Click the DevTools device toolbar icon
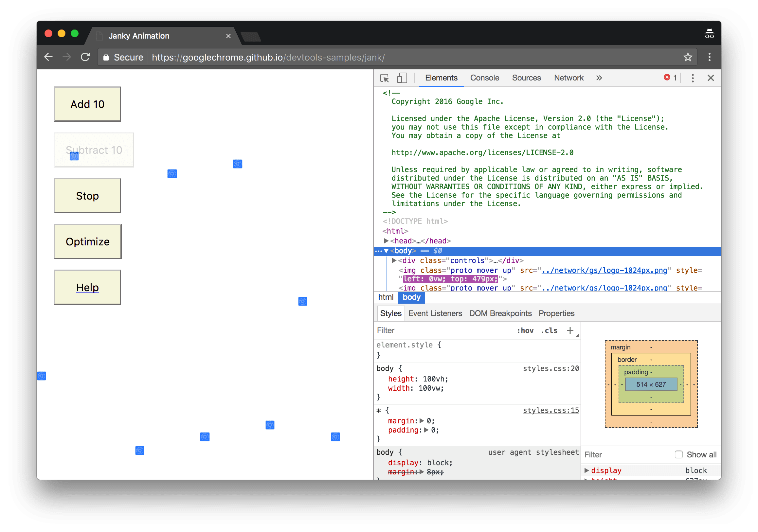 (x=402, y=78)
